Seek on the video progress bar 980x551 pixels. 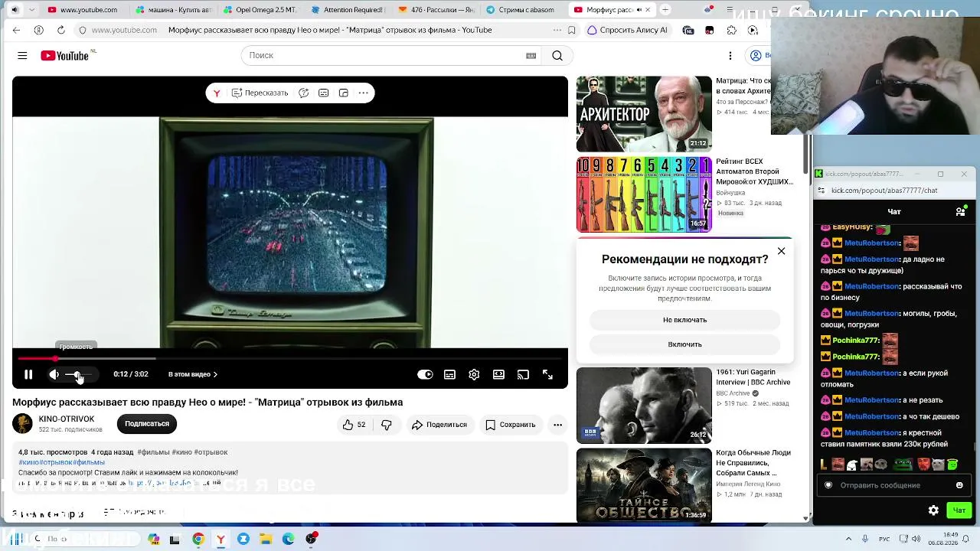290,358
